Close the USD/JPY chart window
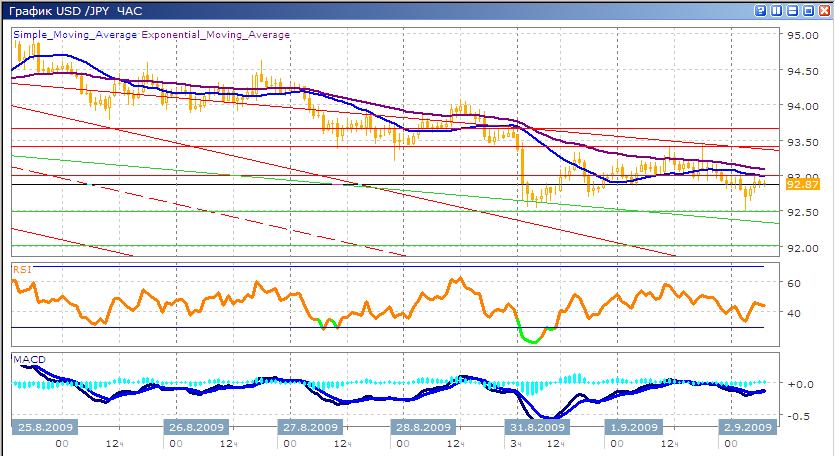 click(x=823, y=10)
